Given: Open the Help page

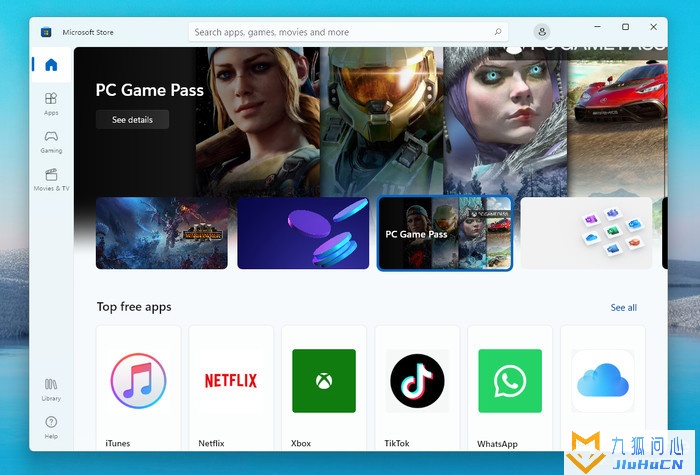Looking at the screenshot, I should point(51,427).
